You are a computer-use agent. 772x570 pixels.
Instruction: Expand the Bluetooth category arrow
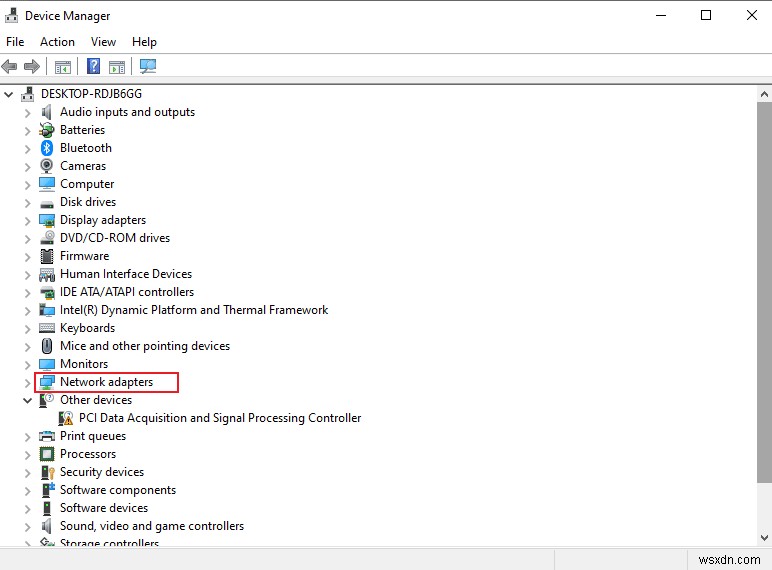pos(28,149)
